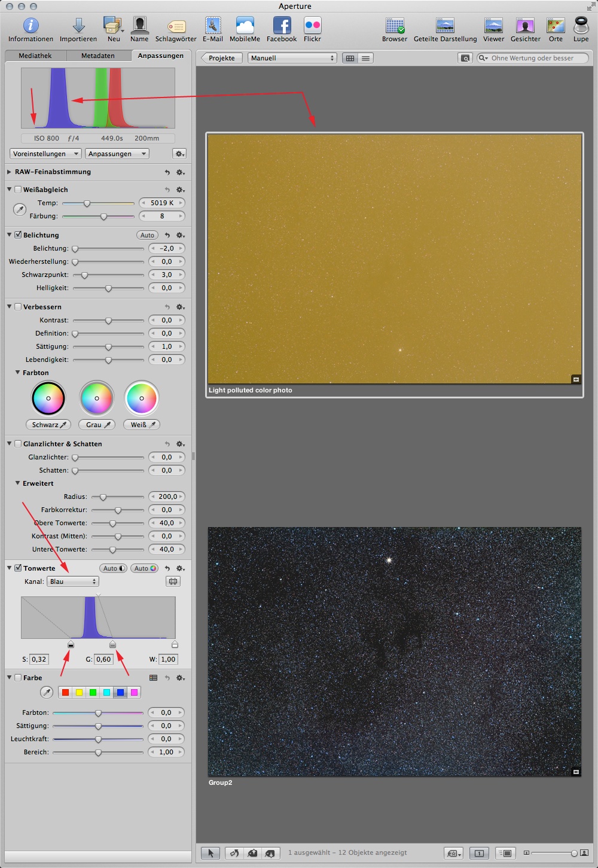The height and width of the screenshot is (868, 598).
Task: Click the Grau tint eyedropper button
Action: coord(97,425)
